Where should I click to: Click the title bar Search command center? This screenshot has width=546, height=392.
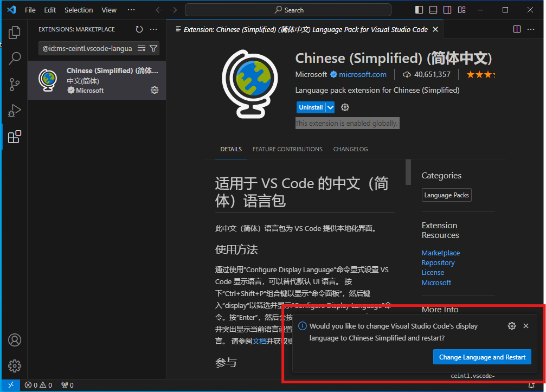288,10
